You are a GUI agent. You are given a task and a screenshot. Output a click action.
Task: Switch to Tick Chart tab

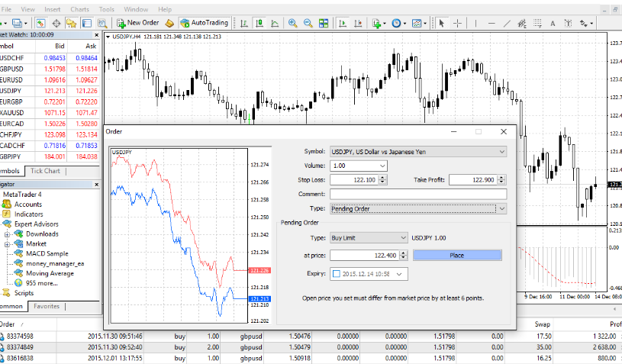[45, 171]
